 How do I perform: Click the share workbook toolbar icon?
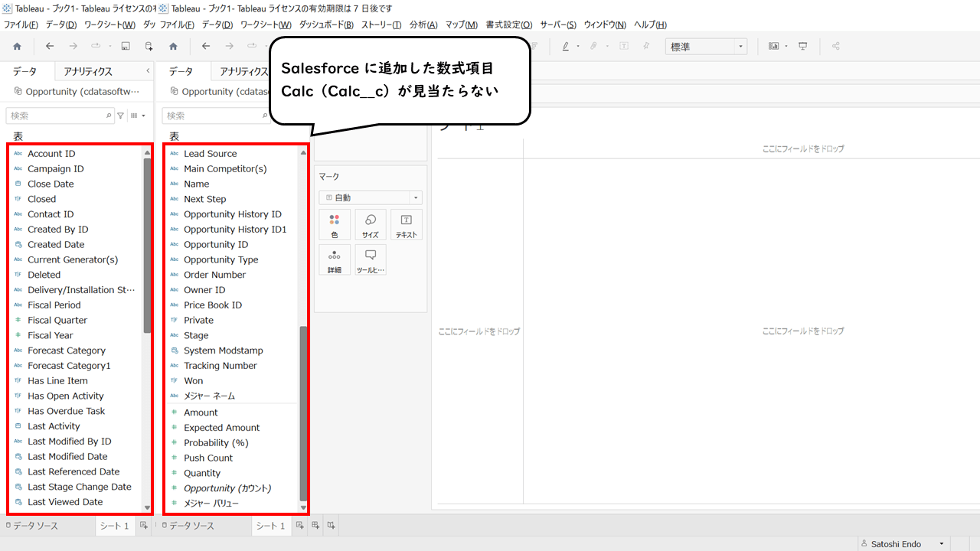point(835,46)
